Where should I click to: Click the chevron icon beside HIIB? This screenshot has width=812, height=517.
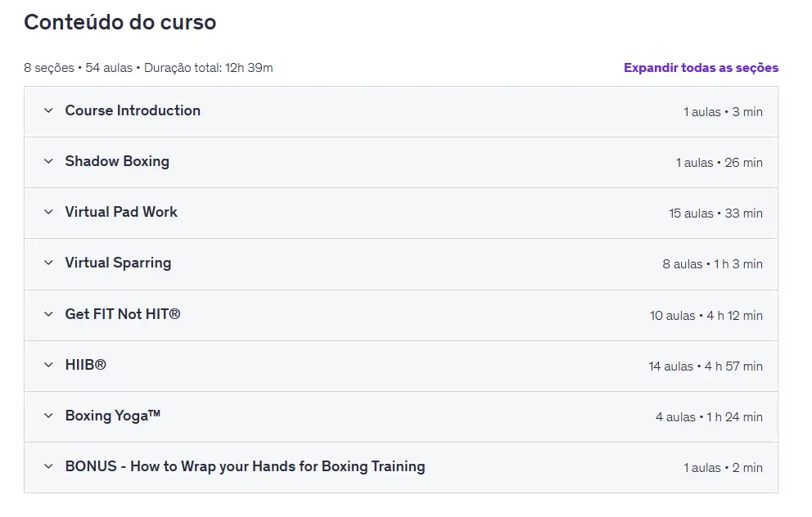coord(48,366)
